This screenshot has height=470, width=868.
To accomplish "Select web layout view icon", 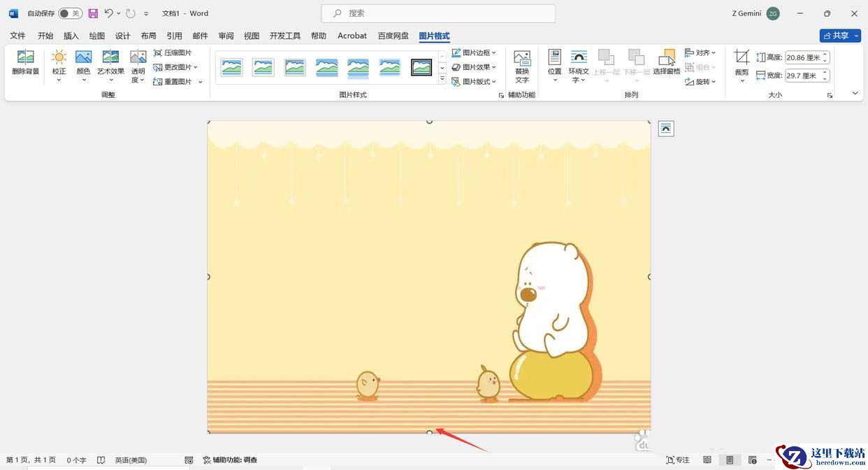I will click(753, 460).
